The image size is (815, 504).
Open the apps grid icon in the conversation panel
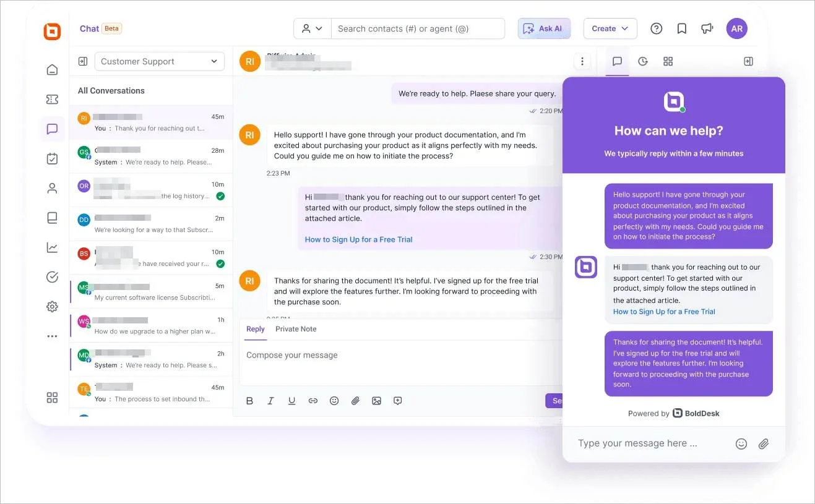tap(668, 61)
